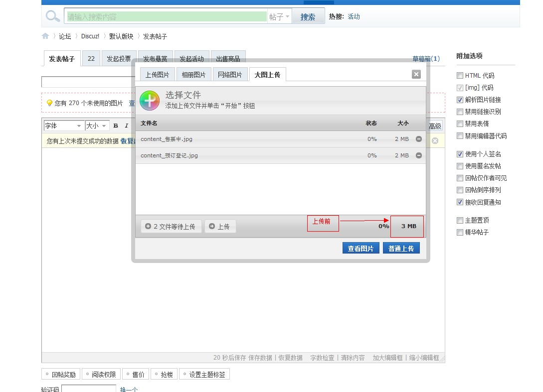Image resolution: width=543 pixels, height=392 pixels.
Task: Toggle the 解析图片链接 checkbox
Action: coord(460,100)
